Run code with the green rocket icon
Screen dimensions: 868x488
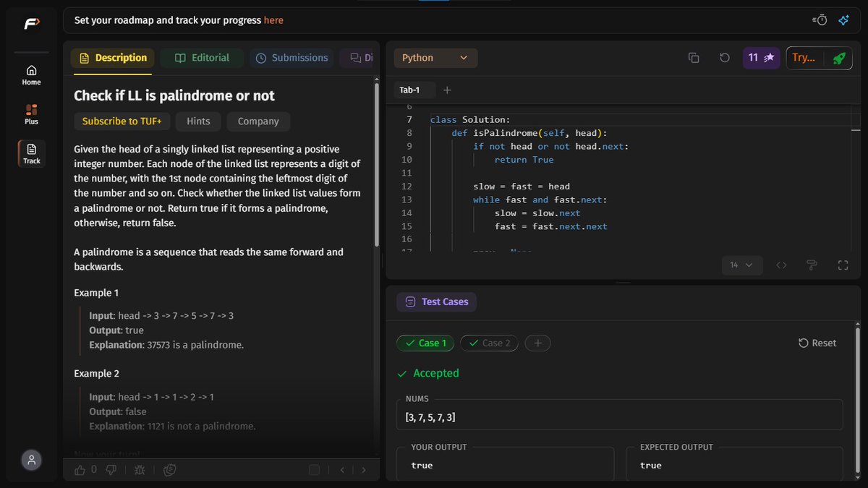point(838,58)
